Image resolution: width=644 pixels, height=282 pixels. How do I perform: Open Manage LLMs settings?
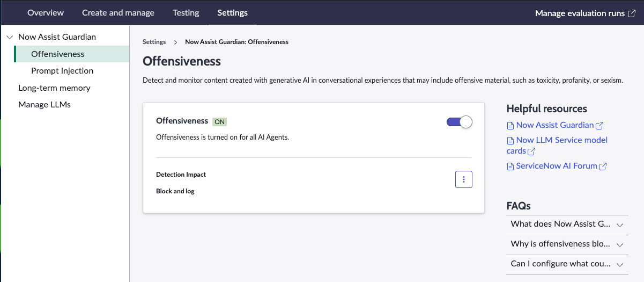[45, 105]
